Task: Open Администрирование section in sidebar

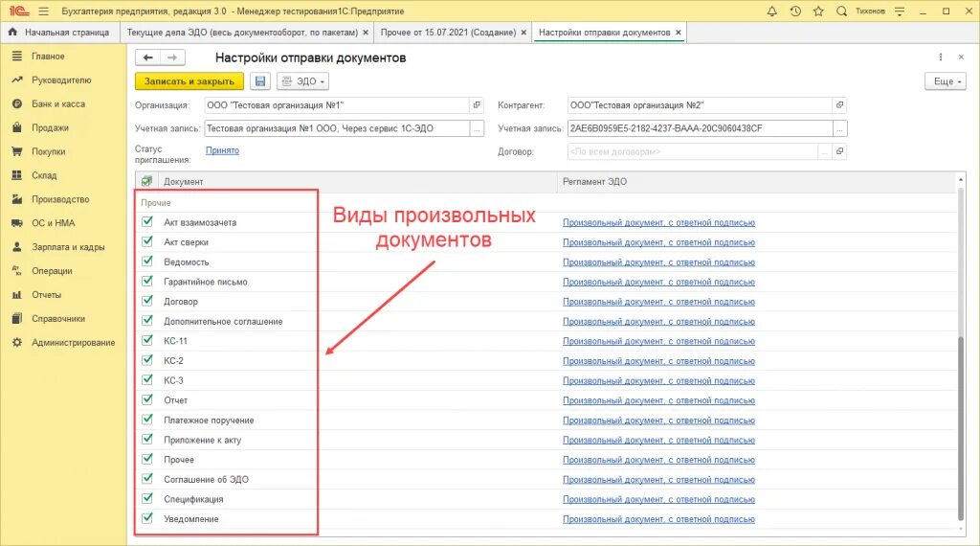Action: click(73, 343)
